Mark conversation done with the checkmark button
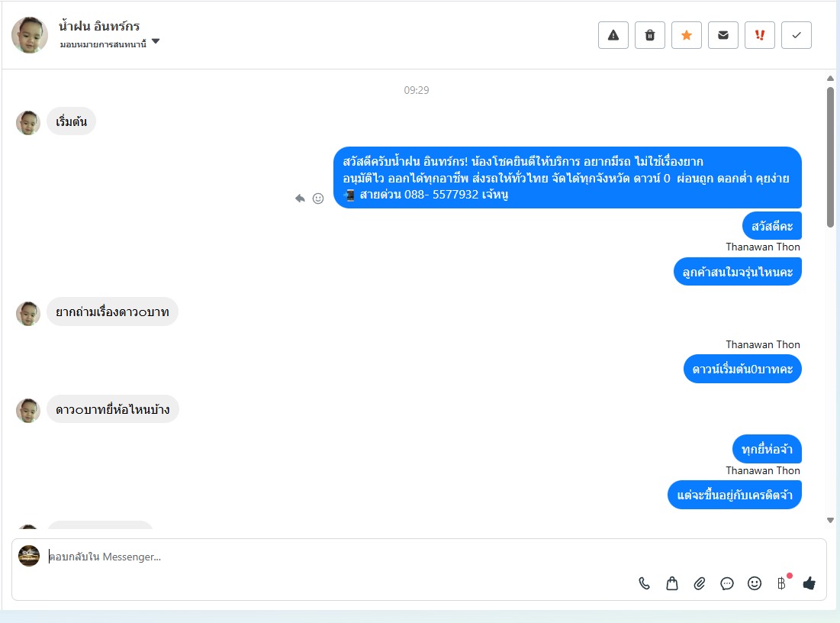The image size is (840, 623). (796, 35)
